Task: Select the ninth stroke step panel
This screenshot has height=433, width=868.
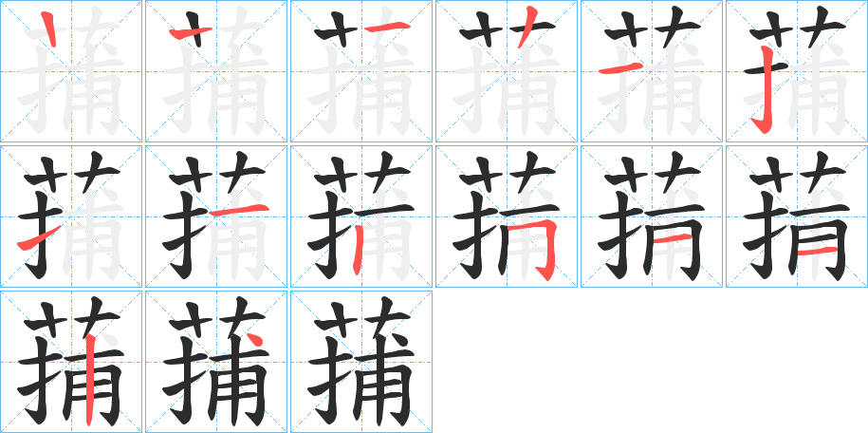Action: (361, 216)
